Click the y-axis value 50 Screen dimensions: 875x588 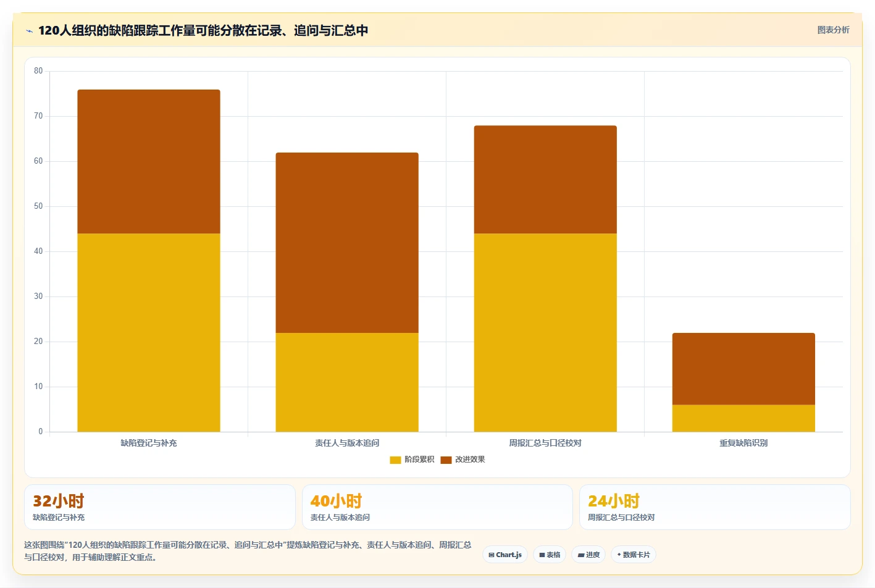coord(38,206)
